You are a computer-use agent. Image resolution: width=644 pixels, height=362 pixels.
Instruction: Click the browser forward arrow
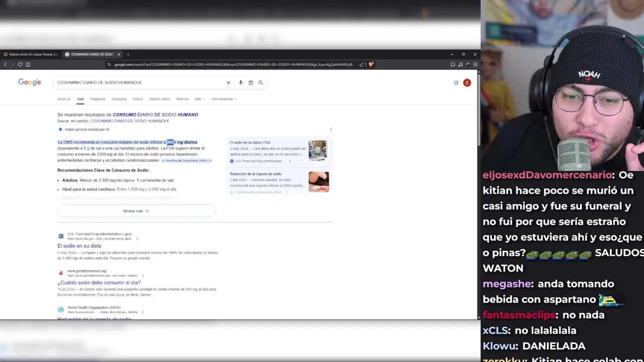tap(13, 64)
